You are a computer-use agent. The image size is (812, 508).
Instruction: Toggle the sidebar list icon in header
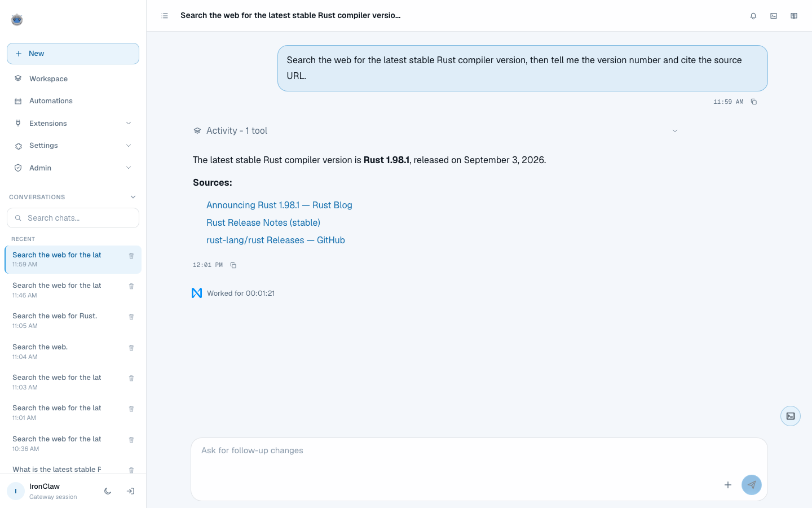point(165,16)
